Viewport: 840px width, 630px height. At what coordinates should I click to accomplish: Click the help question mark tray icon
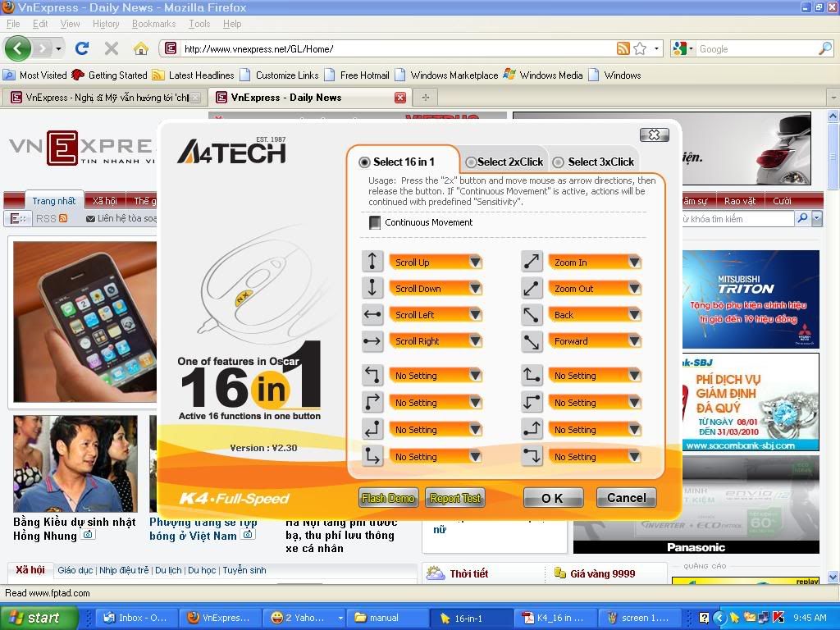click(705, 617)
